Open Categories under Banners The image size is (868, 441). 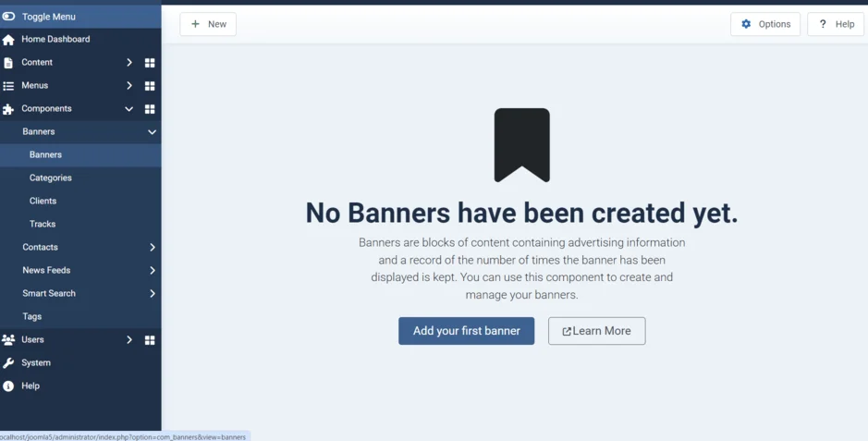click(80, 178)
